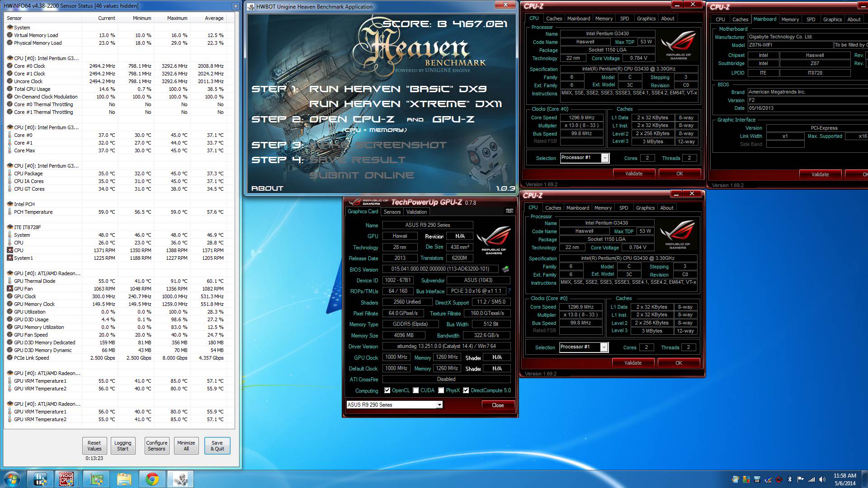Click Reset Values button in HWiNFO

(x=94, y=446)
